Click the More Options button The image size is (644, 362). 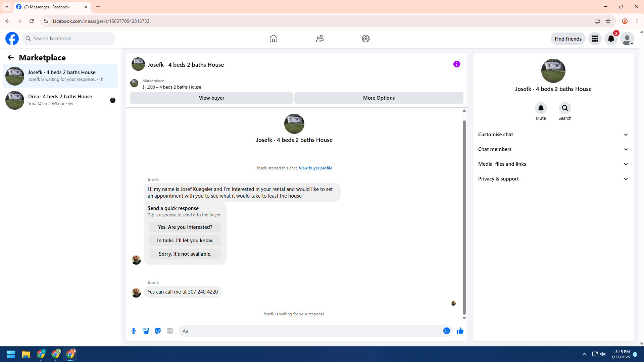point(379,98)
